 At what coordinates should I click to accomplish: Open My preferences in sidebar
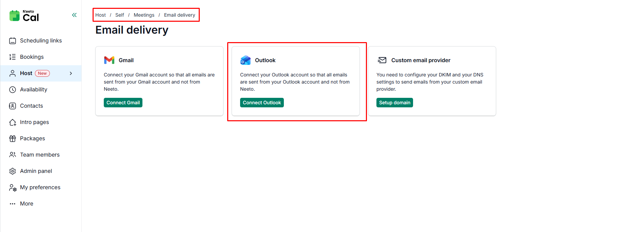click(40, 188)
